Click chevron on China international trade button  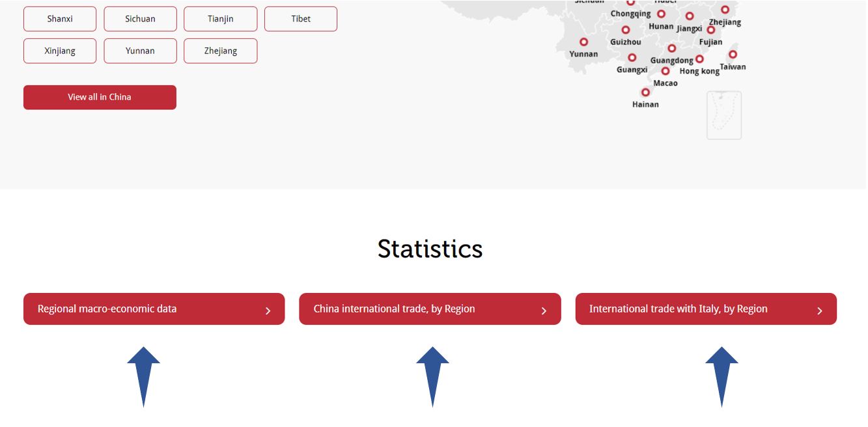(544, 311)
